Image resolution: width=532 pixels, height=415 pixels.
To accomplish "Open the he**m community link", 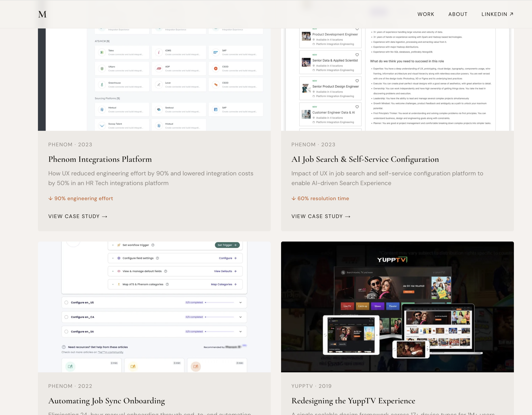I will 110,352.
